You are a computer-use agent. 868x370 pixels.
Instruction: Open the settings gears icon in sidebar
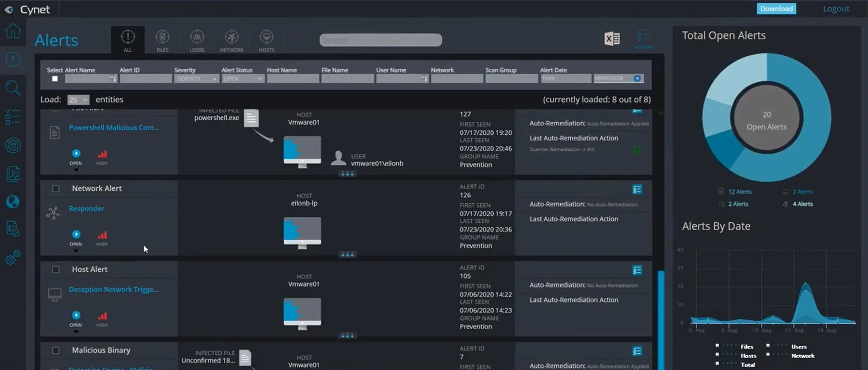point(13,258)
